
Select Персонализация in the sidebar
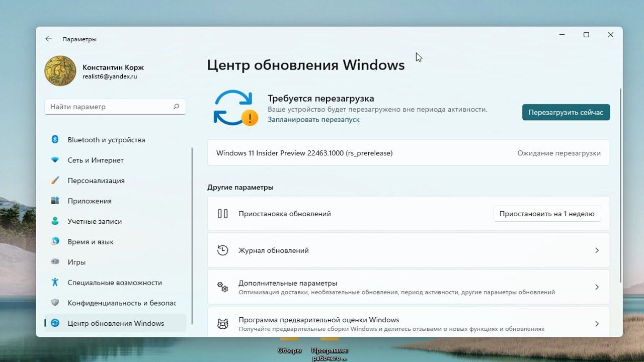(x=115, y=180)
